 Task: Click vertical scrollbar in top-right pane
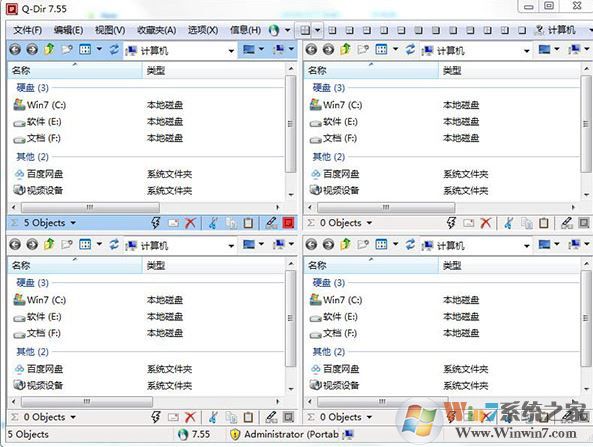coord(586,123)
